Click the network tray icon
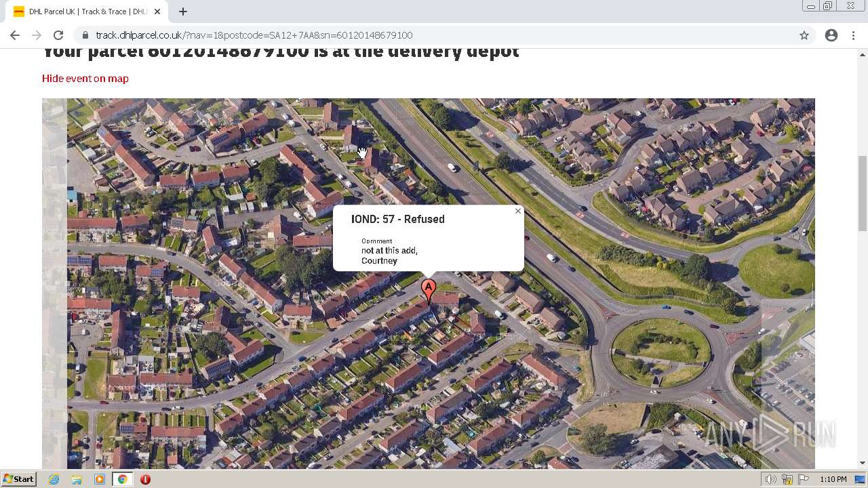 tap(787, 479)
